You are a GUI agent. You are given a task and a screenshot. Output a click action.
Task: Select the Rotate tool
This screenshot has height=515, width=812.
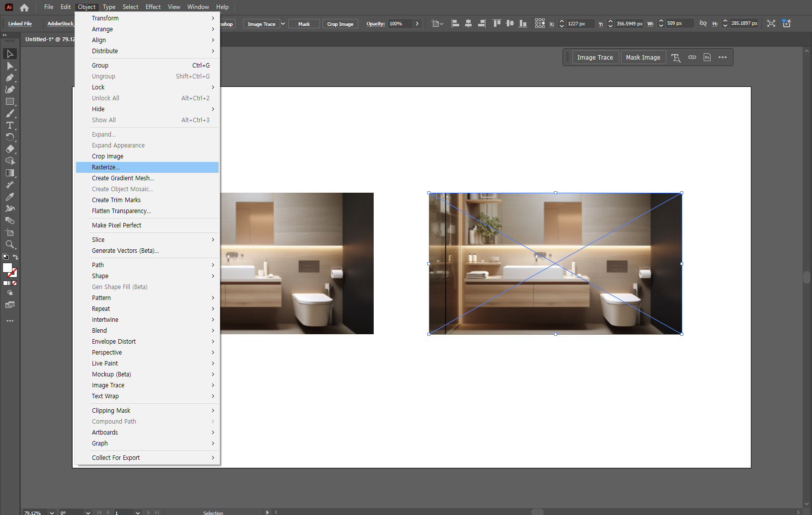(x=10, y=137)
